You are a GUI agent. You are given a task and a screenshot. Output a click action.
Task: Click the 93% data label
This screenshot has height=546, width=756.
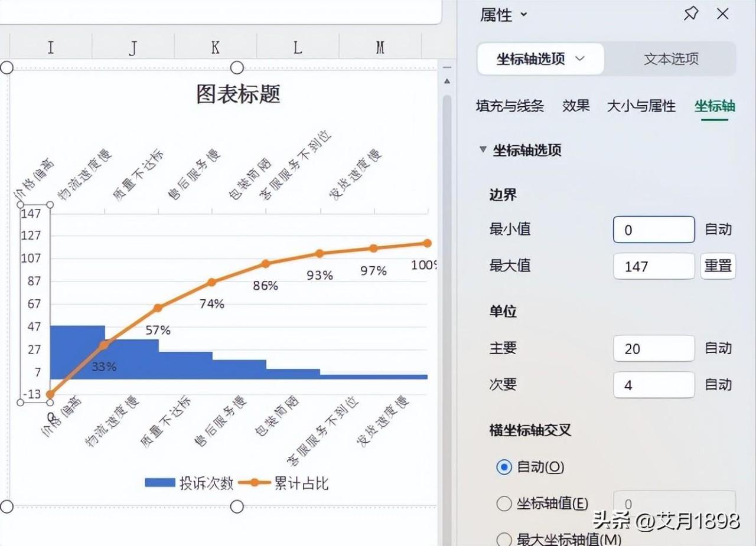click(x=320, y=275)
